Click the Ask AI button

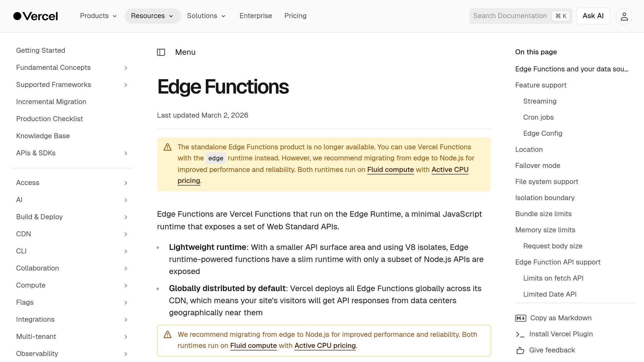593,16
